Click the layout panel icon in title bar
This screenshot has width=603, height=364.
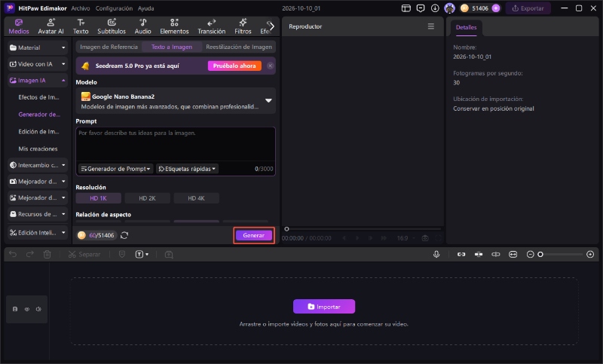click(x=406, y=8)
